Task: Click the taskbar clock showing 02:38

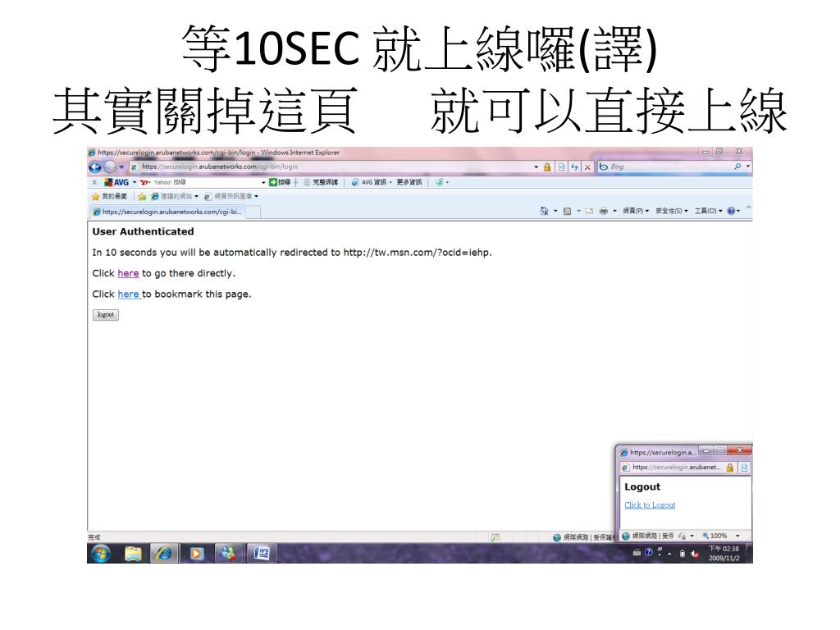Action: (724, 554)
